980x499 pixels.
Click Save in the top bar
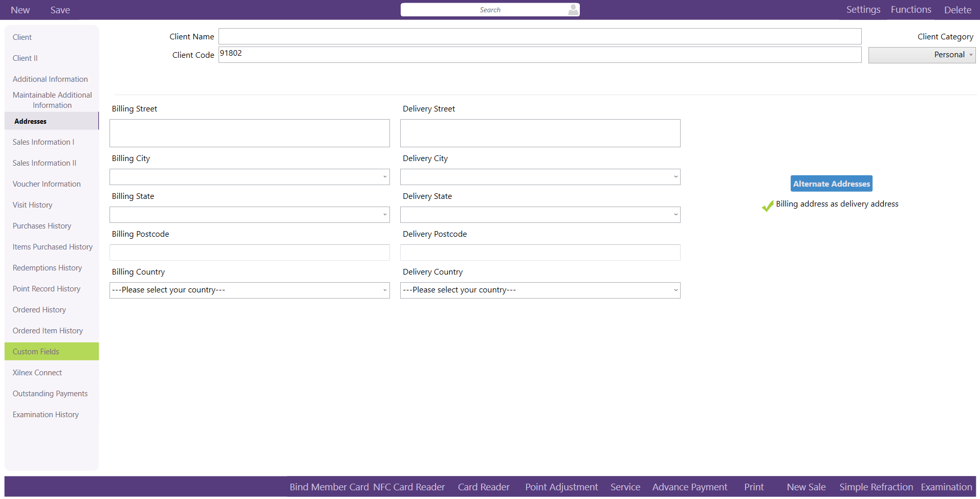[x=60, y=10]
